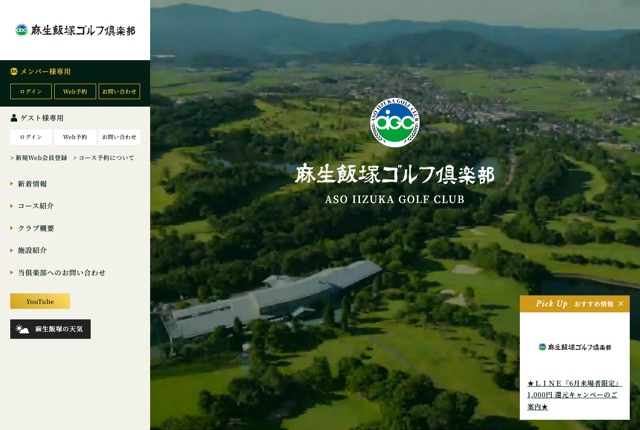Go to 新着情報 menu item
The image size is (640, 430).
click(x=32, y=184)
